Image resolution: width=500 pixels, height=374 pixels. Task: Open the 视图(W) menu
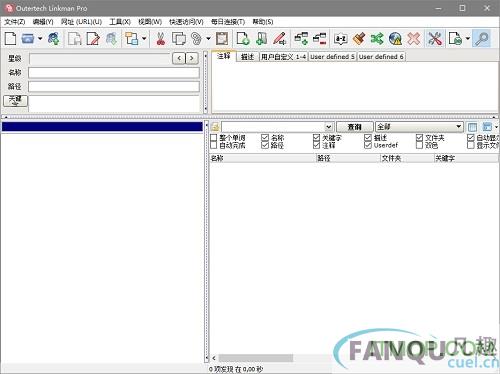pos(150,22)
